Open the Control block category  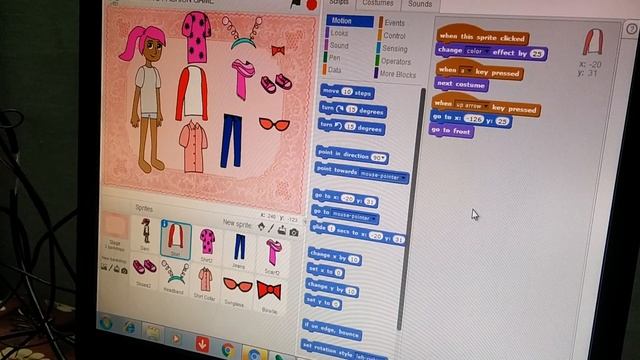coord(394,36)
